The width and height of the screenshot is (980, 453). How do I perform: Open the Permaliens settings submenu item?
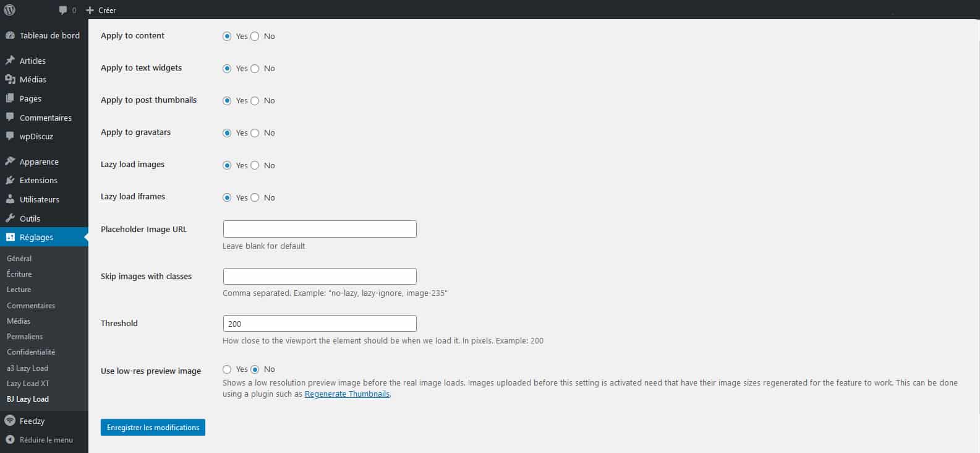(x=25, y=337)
